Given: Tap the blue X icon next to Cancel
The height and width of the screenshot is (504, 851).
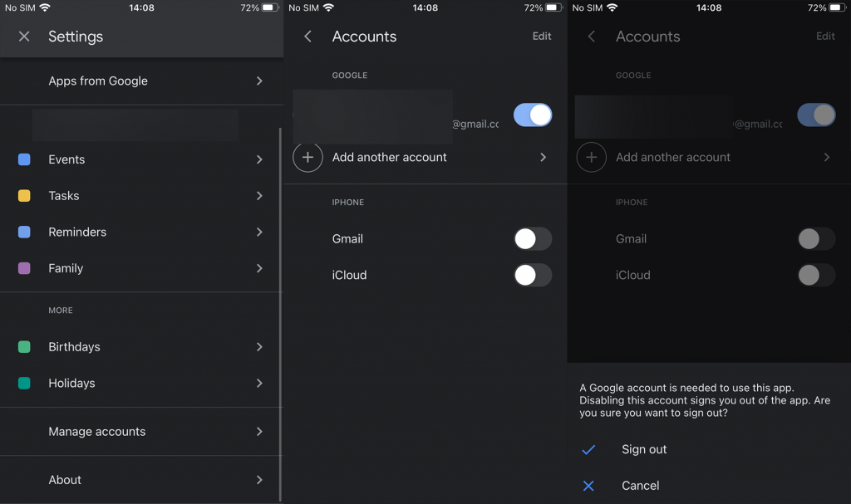Looking at the screenshot, I should (x=588, y=486).
